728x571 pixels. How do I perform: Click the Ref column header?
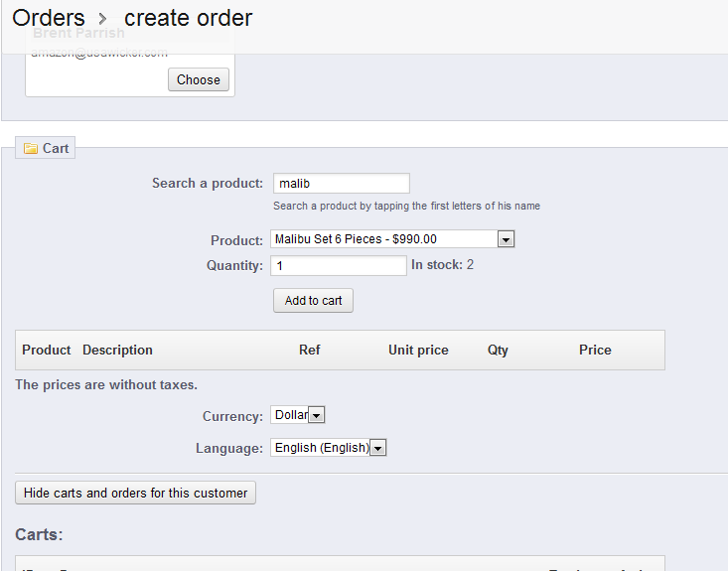310,351
